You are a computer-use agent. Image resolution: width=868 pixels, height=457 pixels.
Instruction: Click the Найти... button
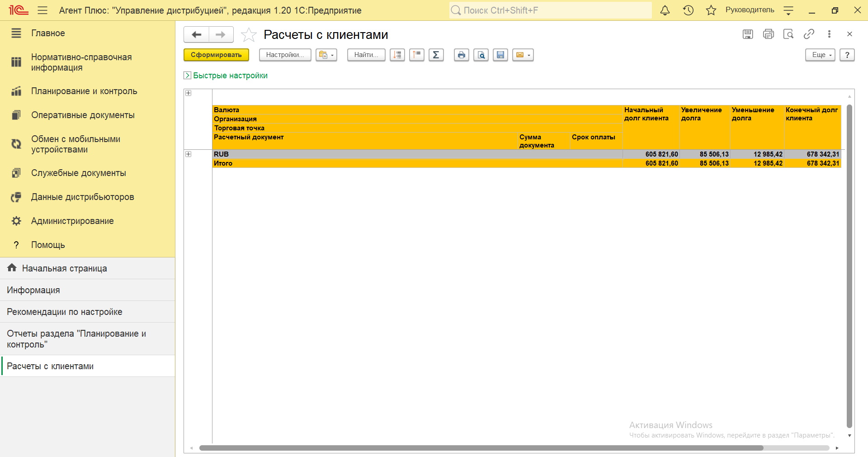click(x=366, y=55)
